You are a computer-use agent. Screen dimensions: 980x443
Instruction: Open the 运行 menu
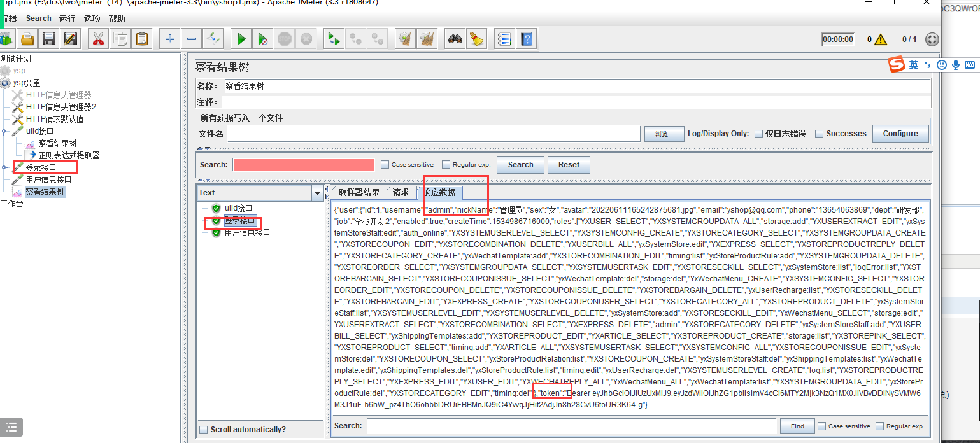(67, 18)
